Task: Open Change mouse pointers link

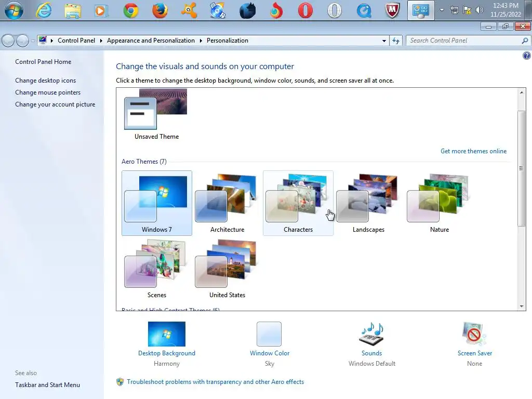Action: click(48, 92)
